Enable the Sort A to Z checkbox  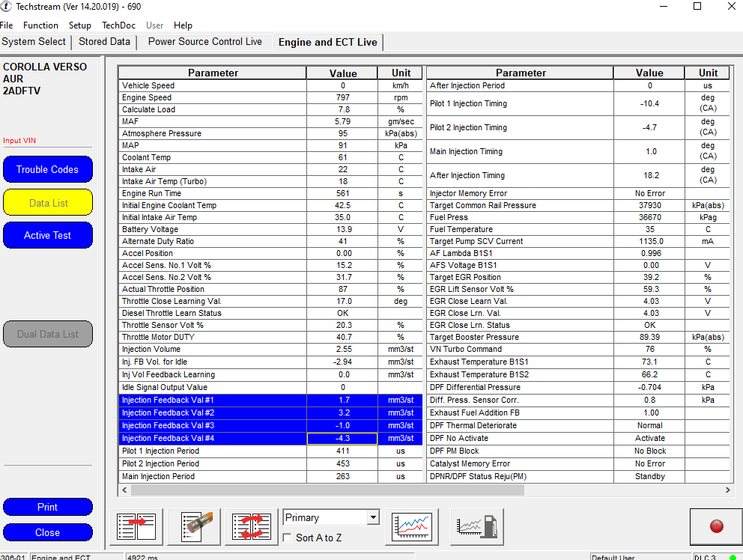click(x=288, y=538)
